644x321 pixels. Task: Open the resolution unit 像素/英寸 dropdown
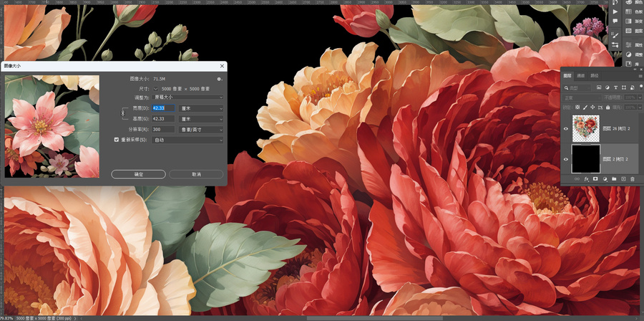pyautogui.click(x=201, y=130)
